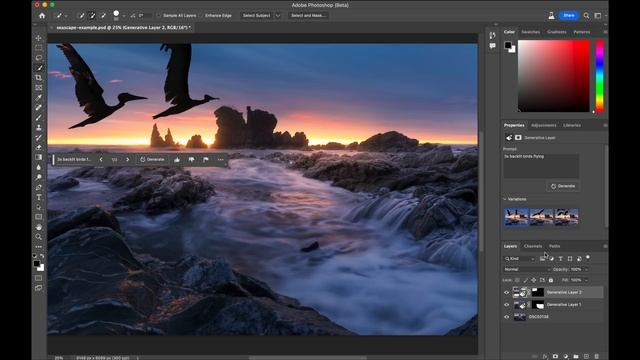The image size is (640, 360).
Task: Select the Pen tool
Action: [39, 187]
